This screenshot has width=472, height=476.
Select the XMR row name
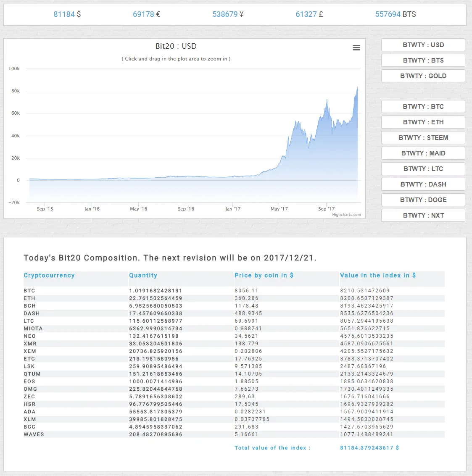point(30,344)
